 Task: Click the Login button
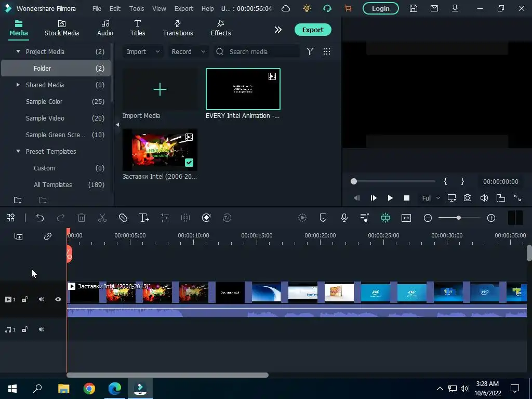tap(381, 8)
